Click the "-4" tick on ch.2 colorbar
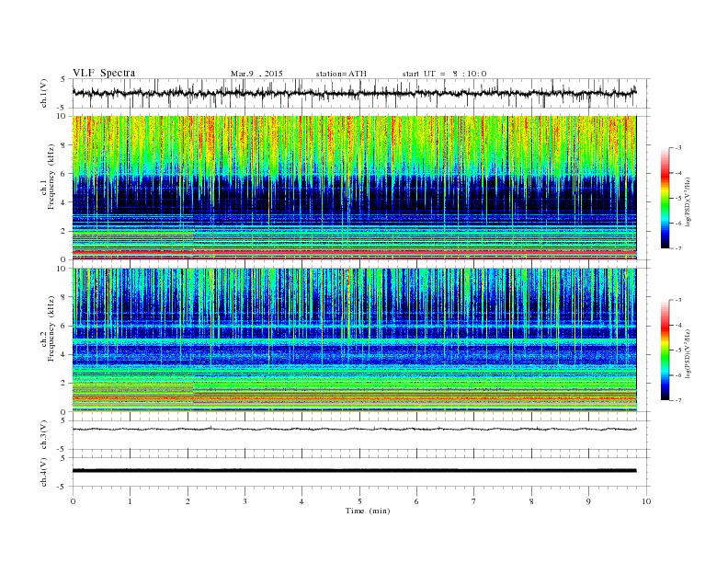Image resolution: width=728 pixels, height=563 pixels. pyautogui.click(x=678, y=325)
